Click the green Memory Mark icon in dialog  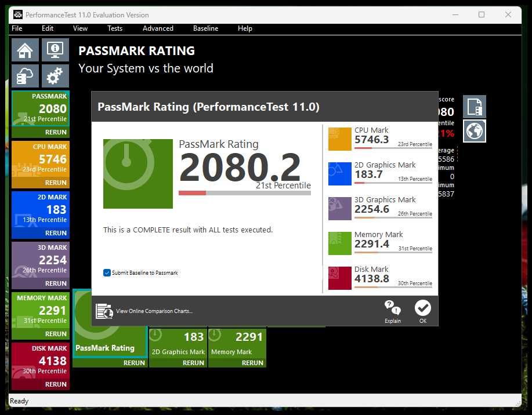pos(339,243)
